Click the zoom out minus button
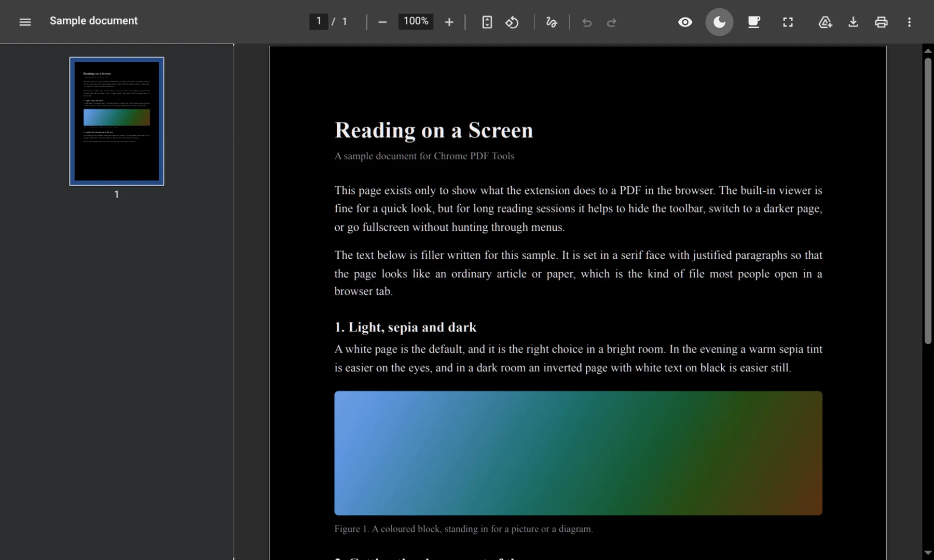The image size is (934, 560). (382, 22)
